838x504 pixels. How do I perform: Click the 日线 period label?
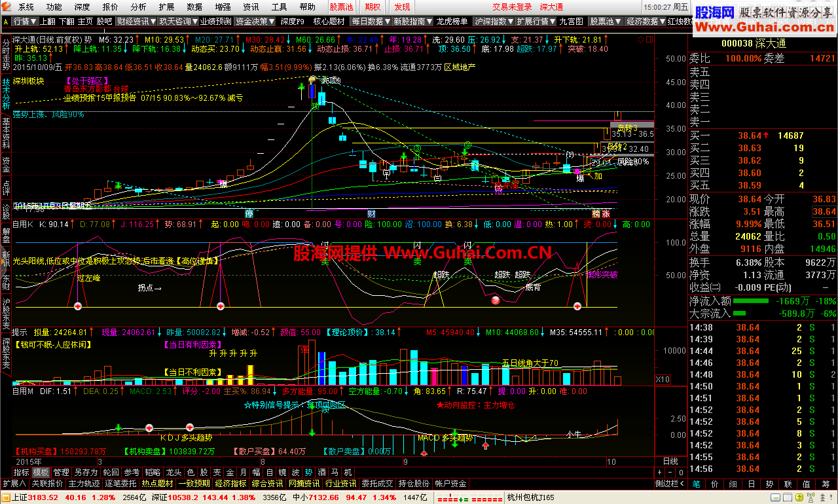(x=670, y=461)
